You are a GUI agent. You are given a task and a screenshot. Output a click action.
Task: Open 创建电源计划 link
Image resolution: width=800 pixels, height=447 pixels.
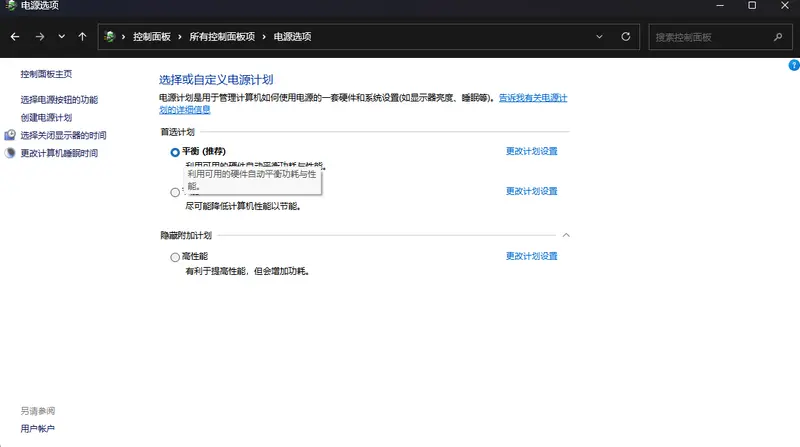(x=46, y=117)
